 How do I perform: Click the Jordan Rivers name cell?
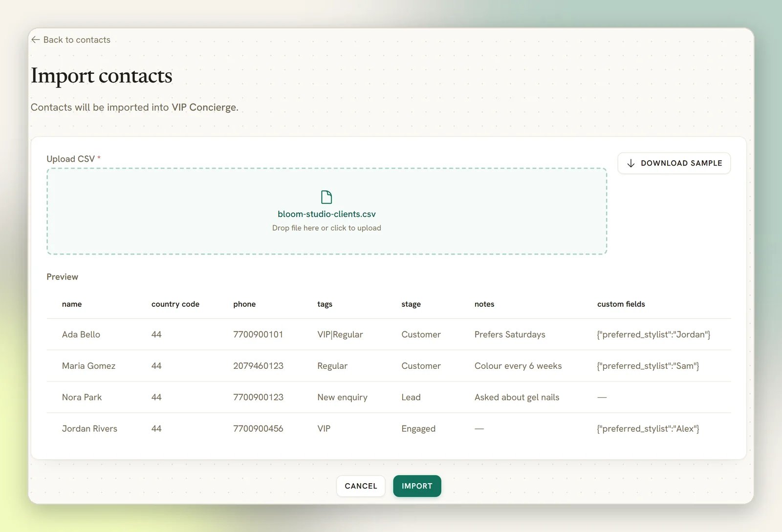tap(89, 428)
